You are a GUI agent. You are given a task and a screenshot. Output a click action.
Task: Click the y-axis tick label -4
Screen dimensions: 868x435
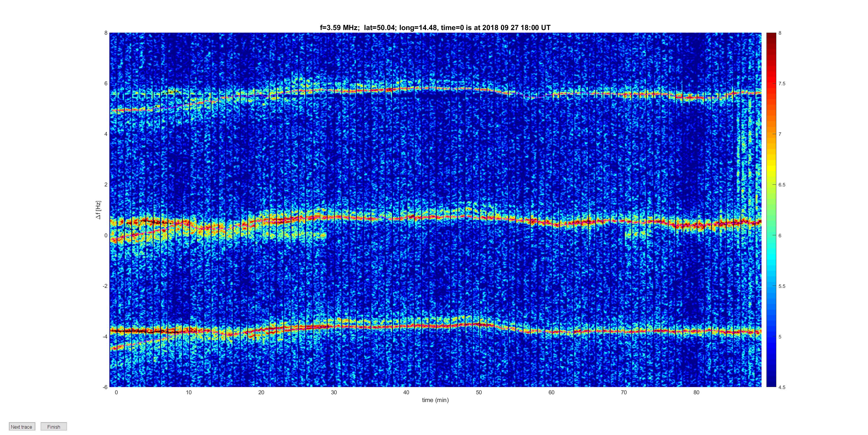click(x=105, y=336)
